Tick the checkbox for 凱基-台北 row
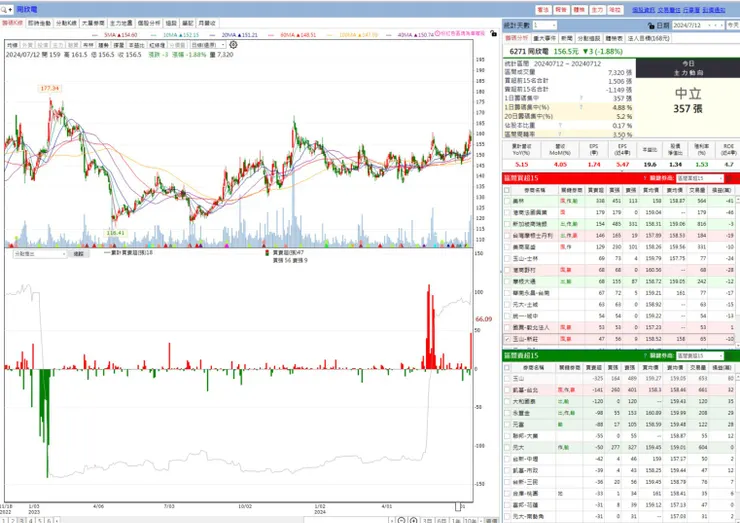 tap(507, 390)
